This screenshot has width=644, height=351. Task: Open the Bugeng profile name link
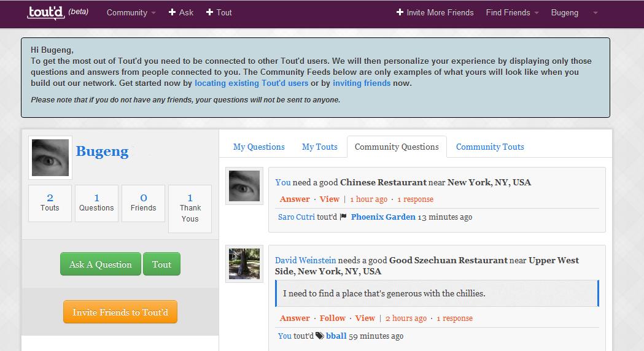[103, 151]
